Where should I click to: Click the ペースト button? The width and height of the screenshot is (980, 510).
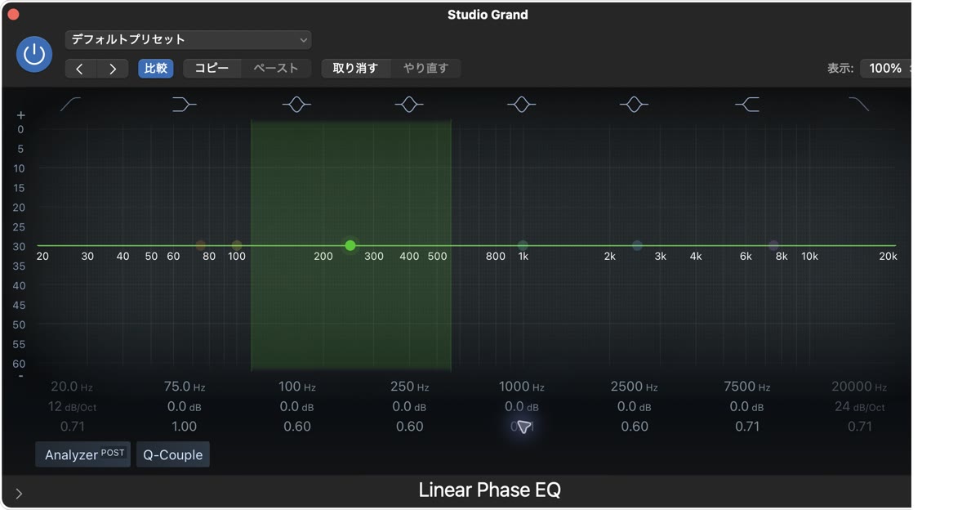[276, 69]
